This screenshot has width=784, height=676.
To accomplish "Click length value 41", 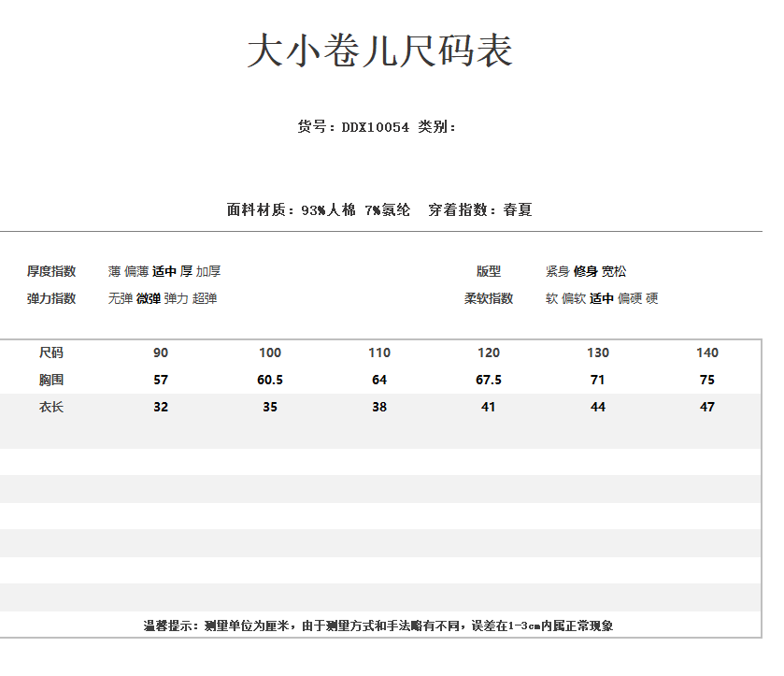I will pos(489,407).
